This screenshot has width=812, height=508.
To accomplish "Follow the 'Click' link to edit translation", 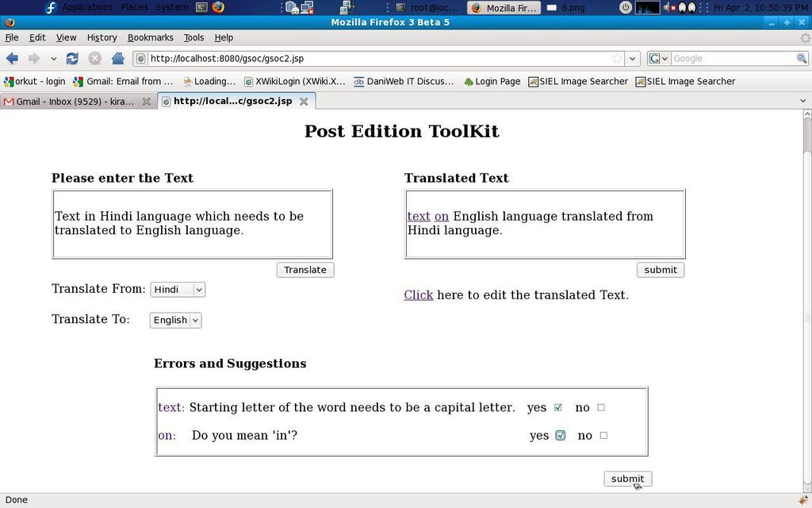I will [x=418, y=295].
